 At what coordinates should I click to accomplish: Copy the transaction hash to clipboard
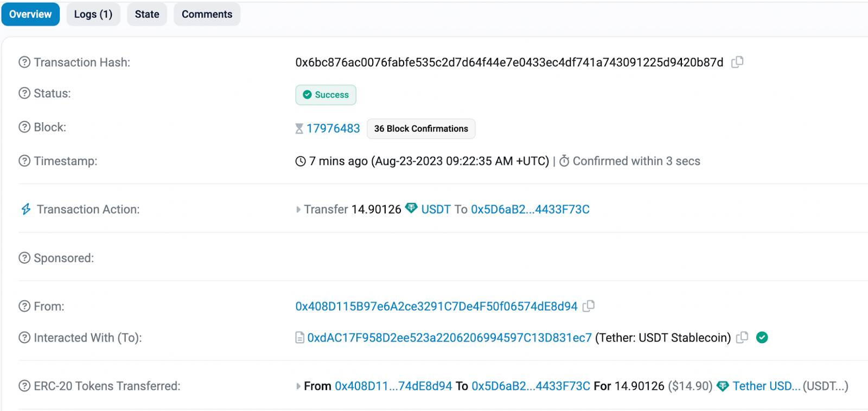tap(737, 62)
